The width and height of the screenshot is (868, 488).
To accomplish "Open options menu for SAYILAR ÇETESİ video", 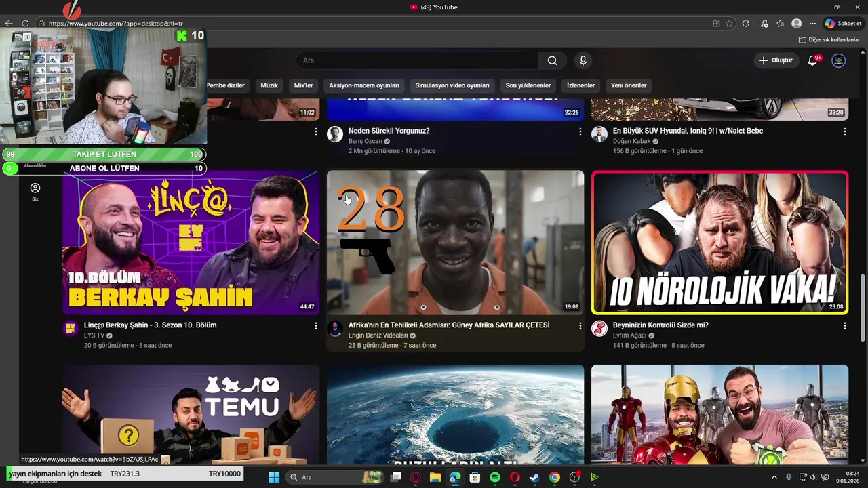I will (580, 326).
